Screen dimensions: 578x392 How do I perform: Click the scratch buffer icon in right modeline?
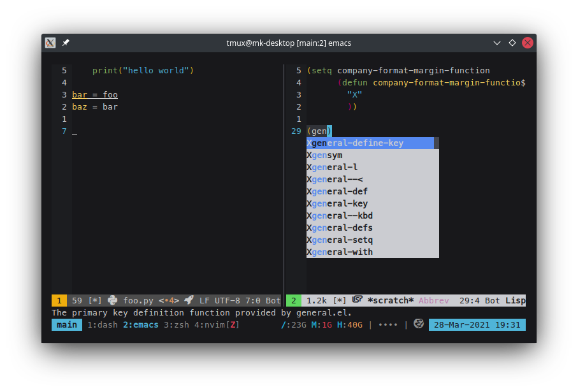coord(358,300)
